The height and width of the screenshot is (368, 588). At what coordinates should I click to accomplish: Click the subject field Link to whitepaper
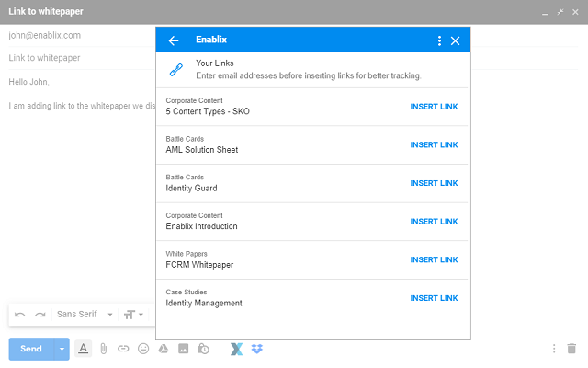pos(45,58)
